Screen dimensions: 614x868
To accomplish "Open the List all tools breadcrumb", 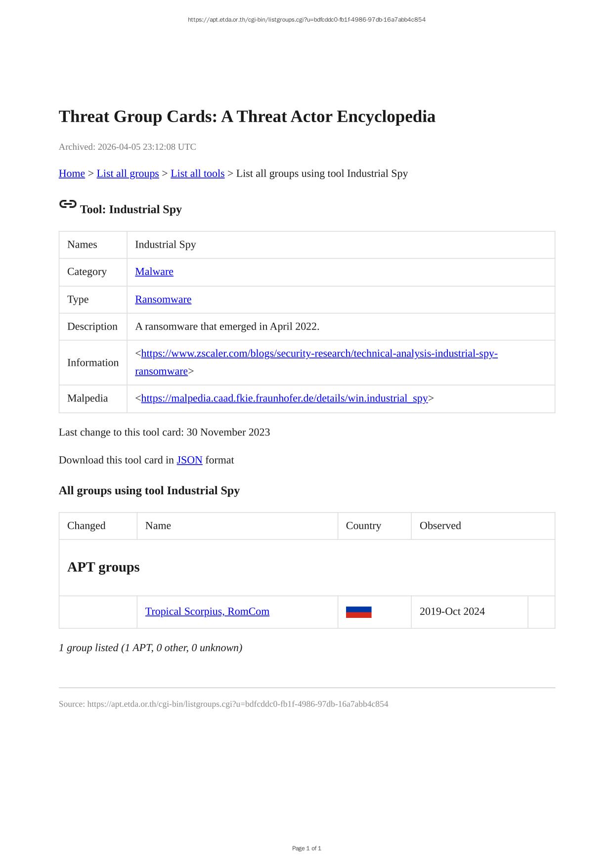I will [197, 174].
